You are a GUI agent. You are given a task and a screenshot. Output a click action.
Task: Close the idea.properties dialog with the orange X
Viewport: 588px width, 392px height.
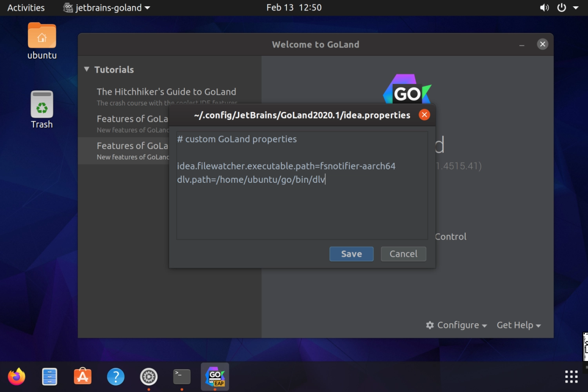click(x=424, y=115)
